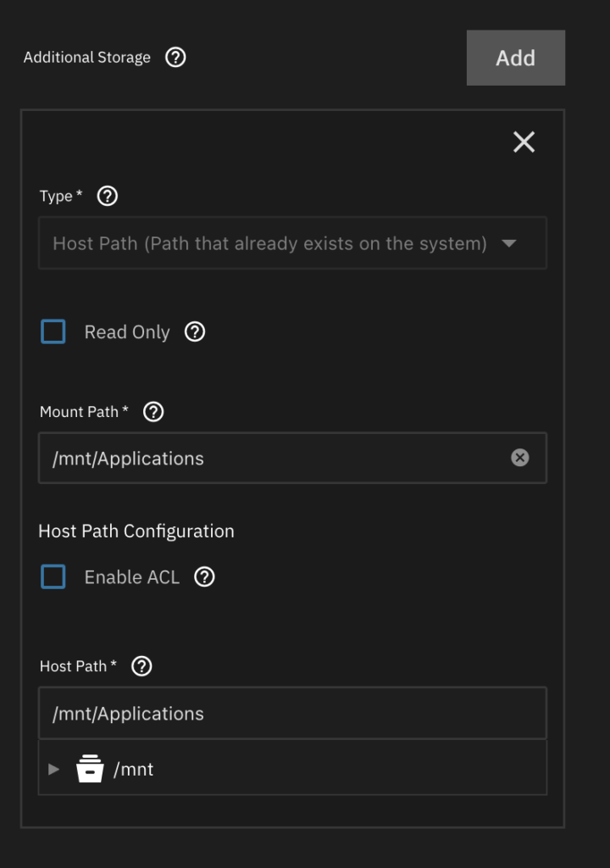Click the /mnt dataset drawer icon
The image size is (610, 868).
pos(90,770)
